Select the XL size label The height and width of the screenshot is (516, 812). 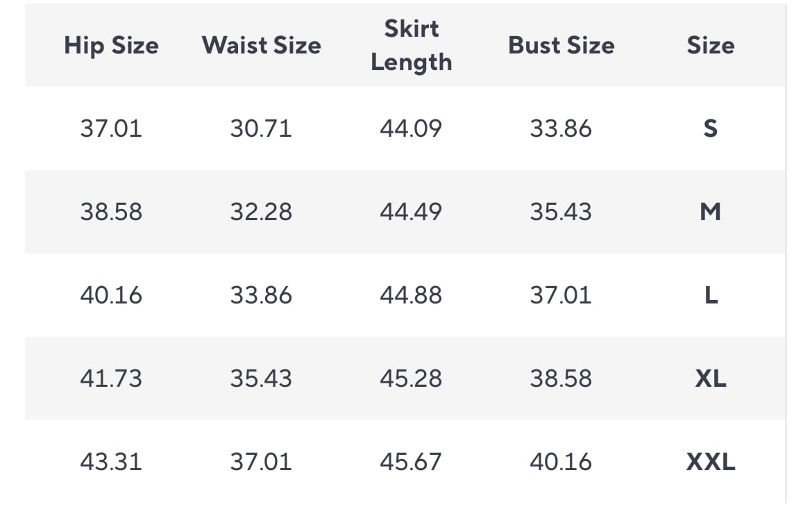pyautogui.click(x=711, y=378)
